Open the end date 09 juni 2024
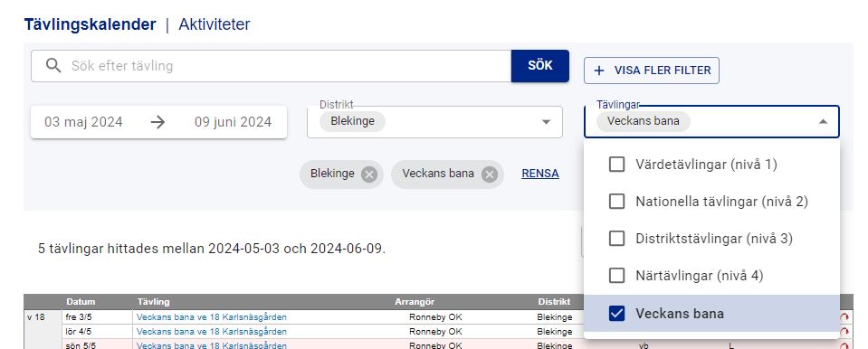This screenshot has width=868, height=349. tap(233, 122)
